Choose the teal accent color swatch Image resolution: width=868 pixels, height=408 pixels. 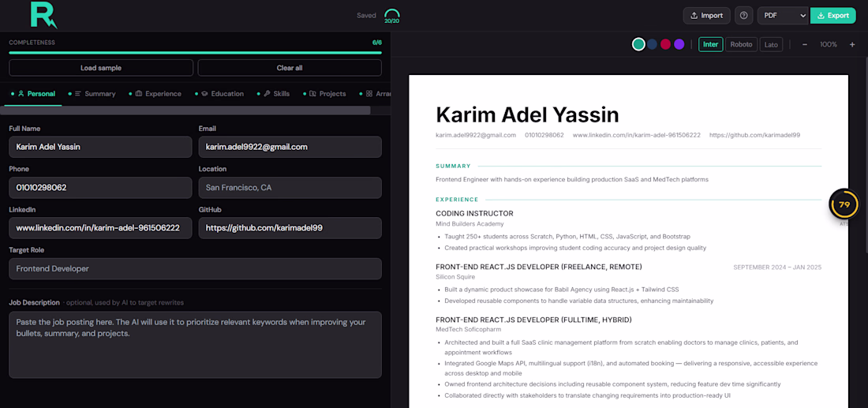[638, 44]
